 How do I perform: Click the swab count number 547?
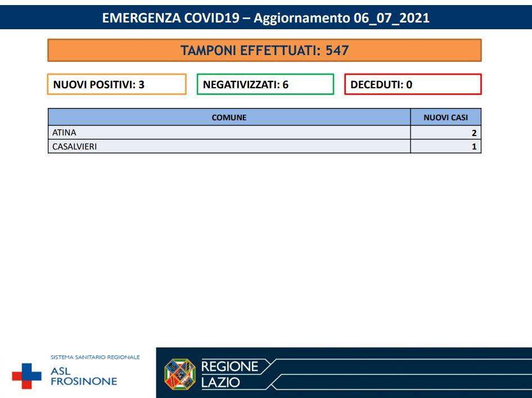337,51
